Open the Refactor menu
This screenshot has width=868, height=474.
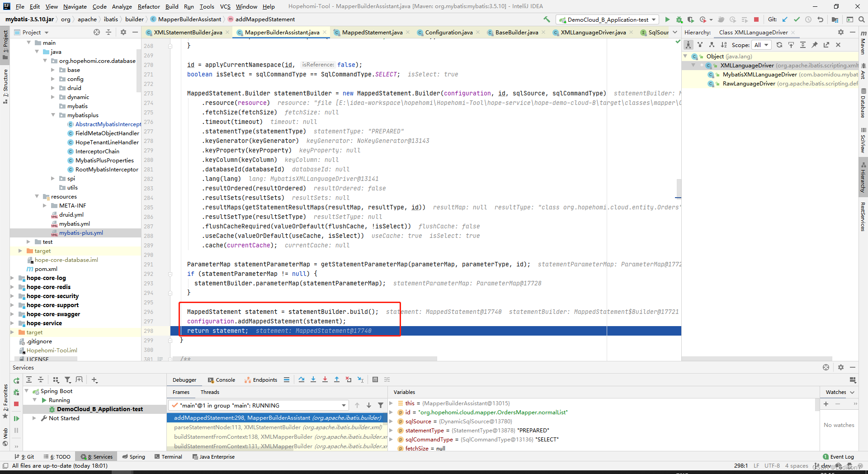pos(149,6)
